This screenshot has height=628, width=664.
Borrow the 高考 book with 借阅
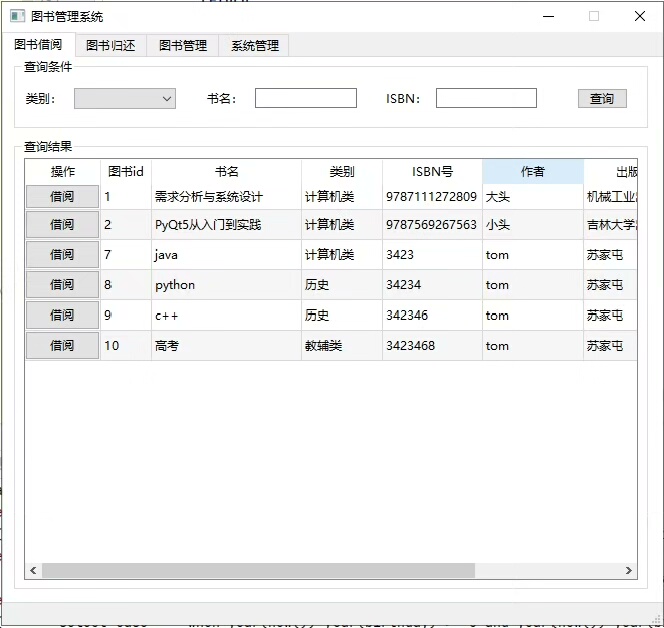coord(62,346)
